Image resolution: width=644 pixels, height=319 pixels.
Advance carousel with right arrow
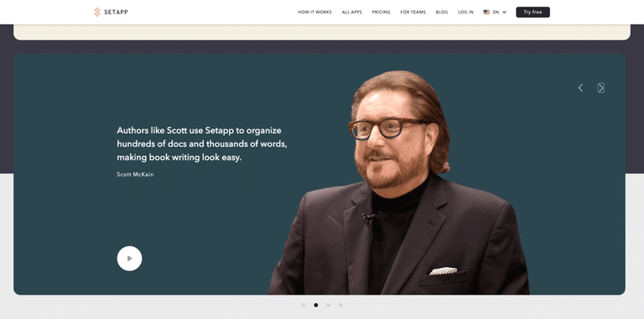(601, 87)
